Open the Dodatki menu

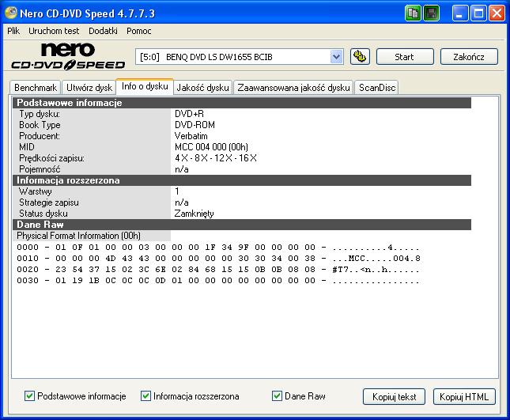[103, 31]
